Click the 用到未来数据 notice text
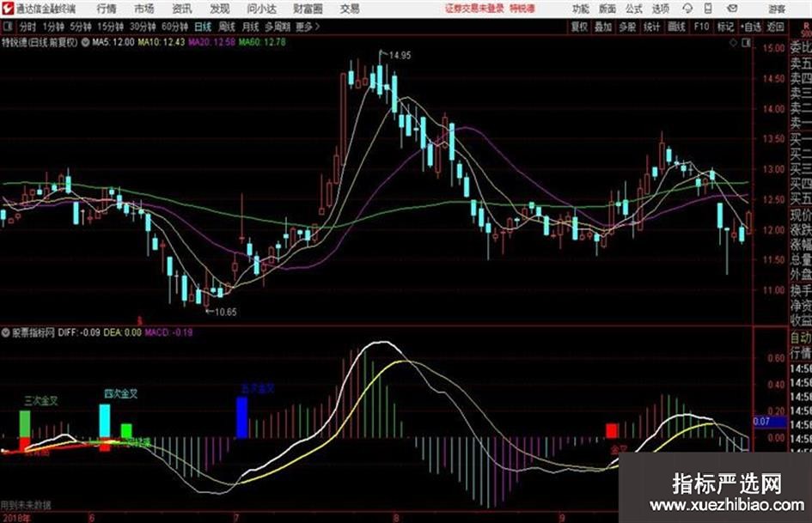Screen dimensions: 812x523 tap(26, 505)
